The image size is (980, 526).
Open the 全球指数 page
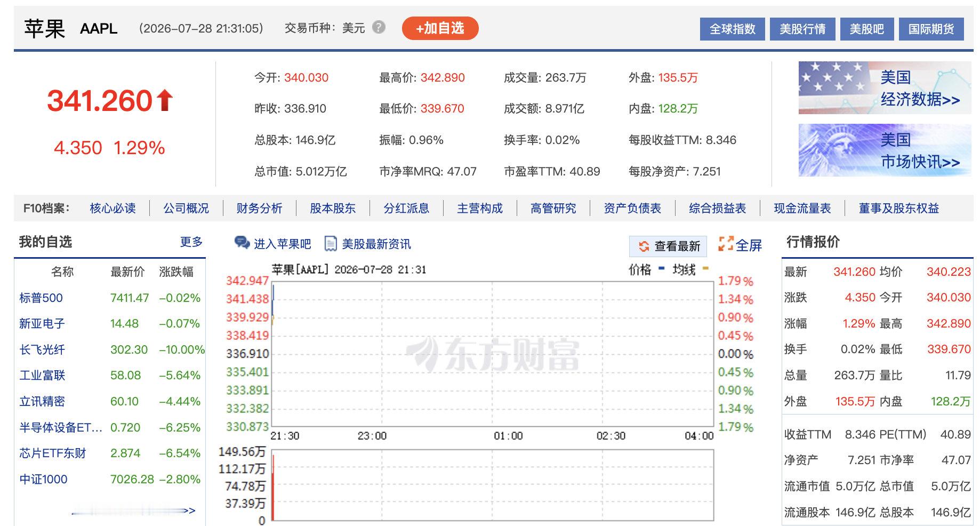(732, 29)
